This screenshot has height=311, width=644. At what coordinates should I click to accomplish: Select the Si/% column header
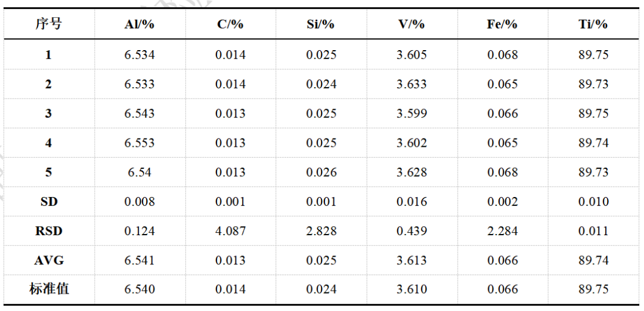[x=321, y=24]
